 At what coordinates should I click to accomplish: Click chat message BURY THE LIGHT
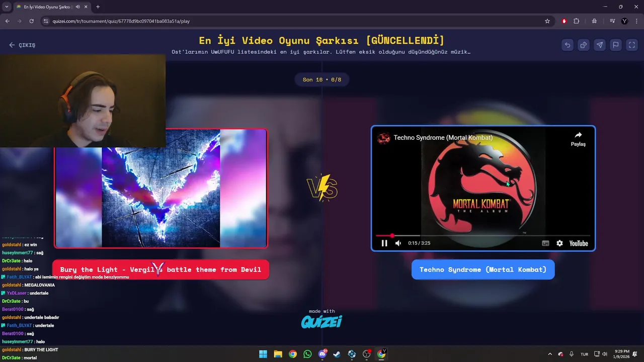click(41, 349)
